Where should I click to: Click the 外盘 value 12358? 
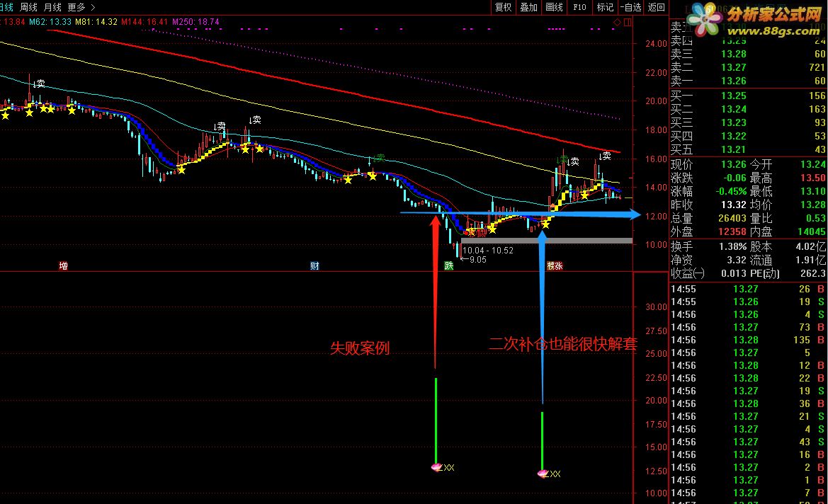tap(732, 231)
